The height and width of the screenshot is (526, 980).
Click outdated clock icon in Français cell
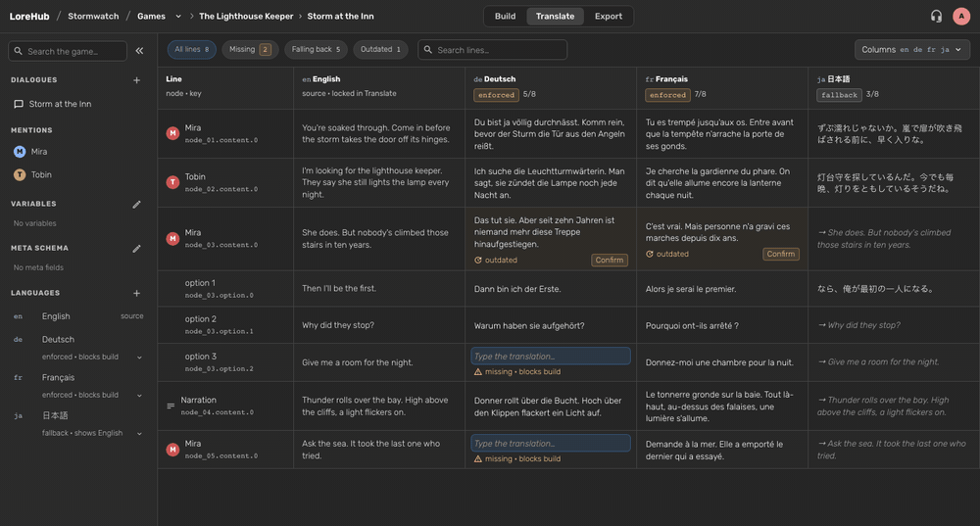click(x=650, y=255)
